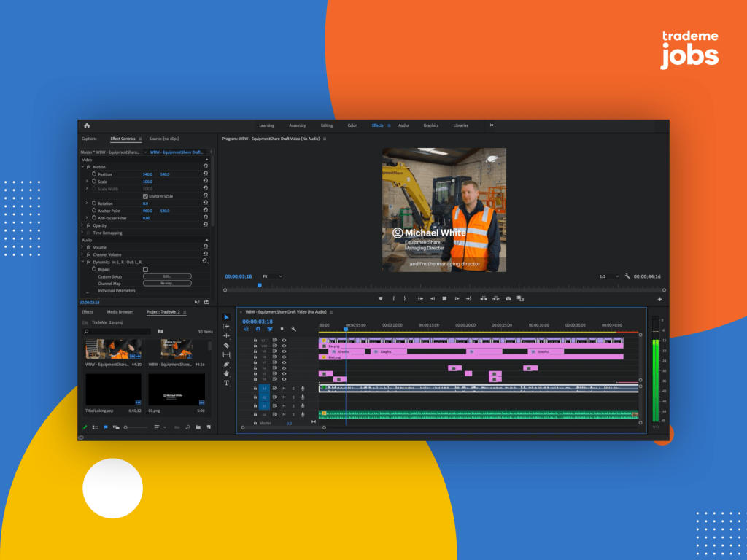The width and height of the screenshot is (747, 560).
Task: Select the Pen tool
Action: [226, 365]
